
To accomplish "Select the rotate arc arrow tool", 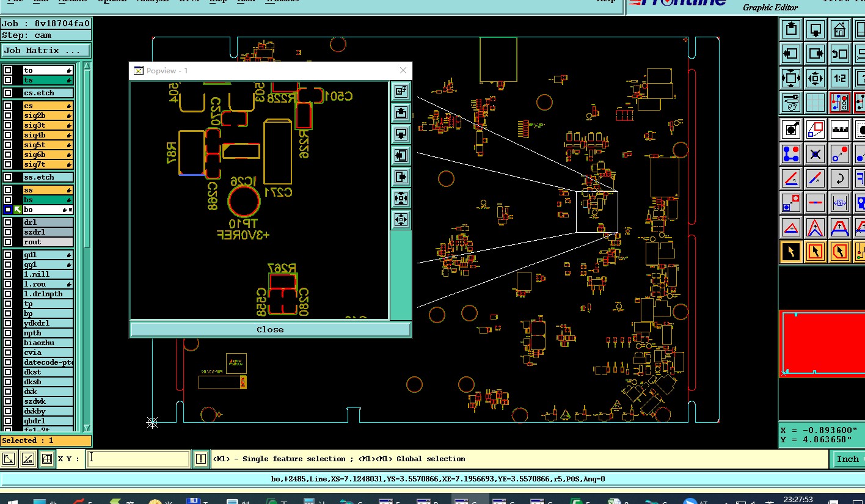I will coord(840,178).
